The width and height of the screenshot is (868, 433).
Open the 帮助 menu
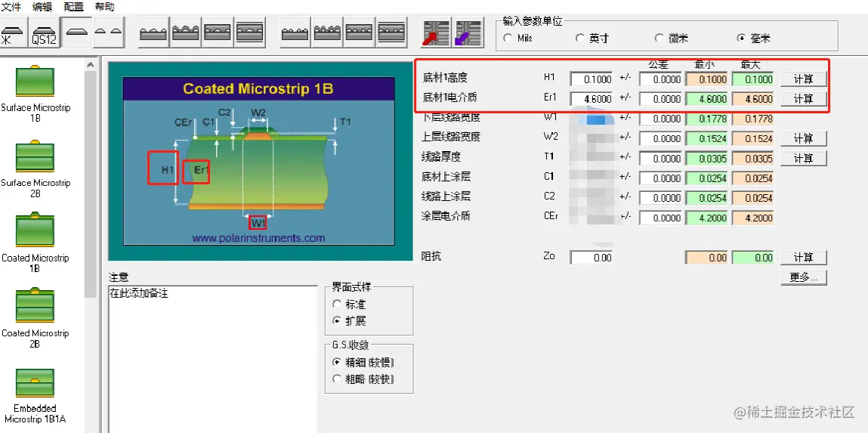(104, 7)
